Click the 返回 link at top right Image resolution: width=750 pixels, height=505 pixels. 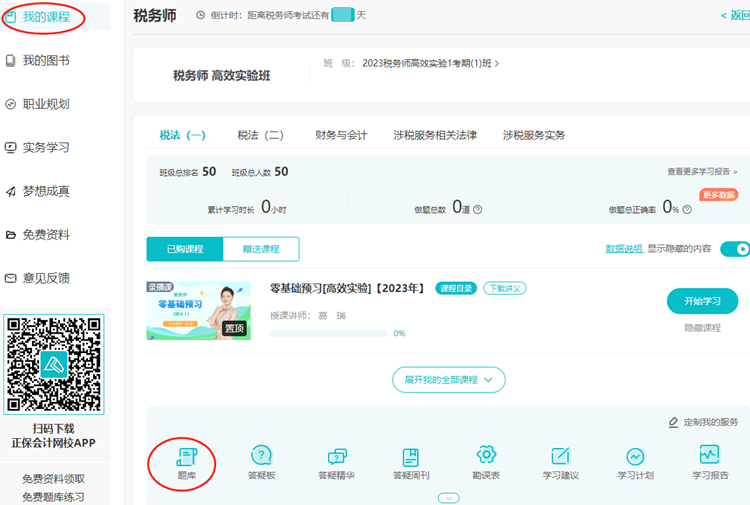coord(736,15)
